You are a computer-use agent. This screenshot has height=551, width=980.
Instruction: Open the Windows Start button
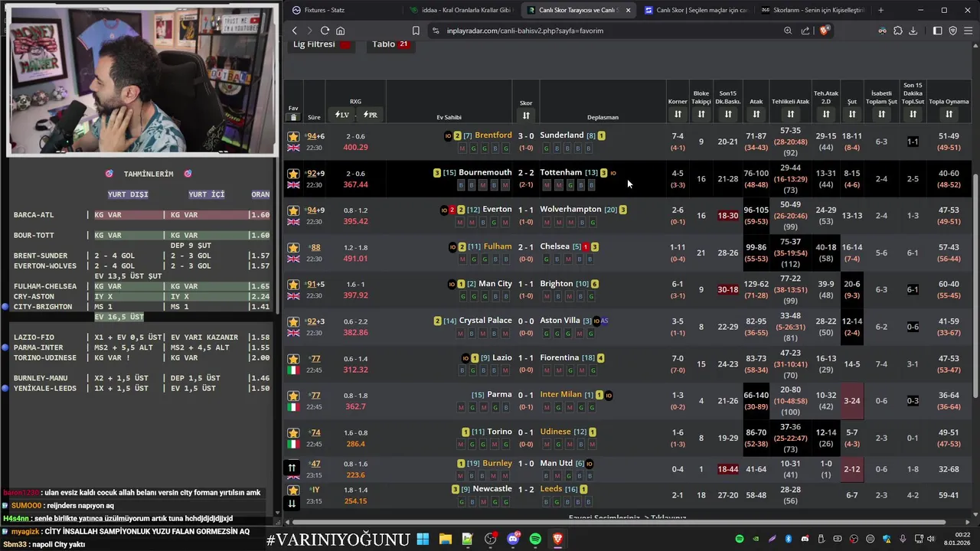point(423,539)
